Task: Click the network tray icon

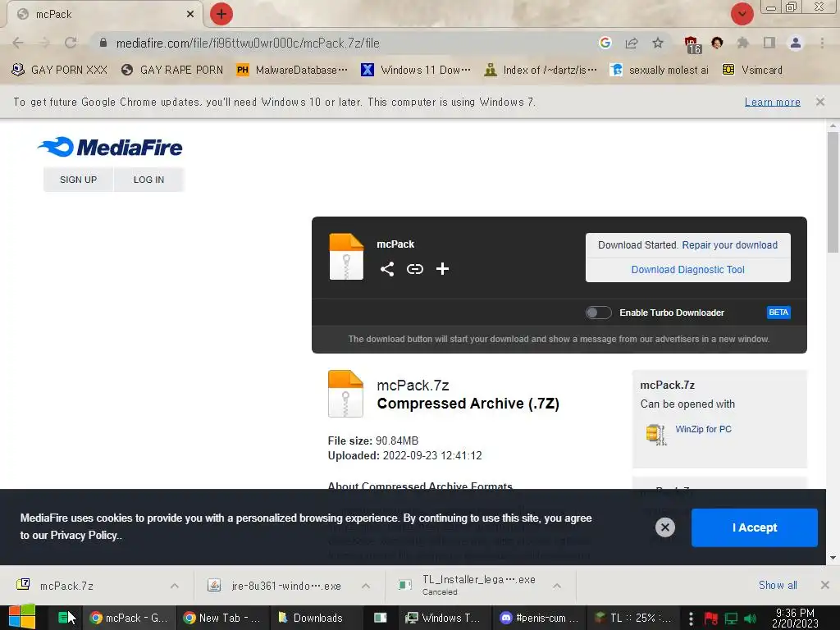Action: click(x=731, y=619)
